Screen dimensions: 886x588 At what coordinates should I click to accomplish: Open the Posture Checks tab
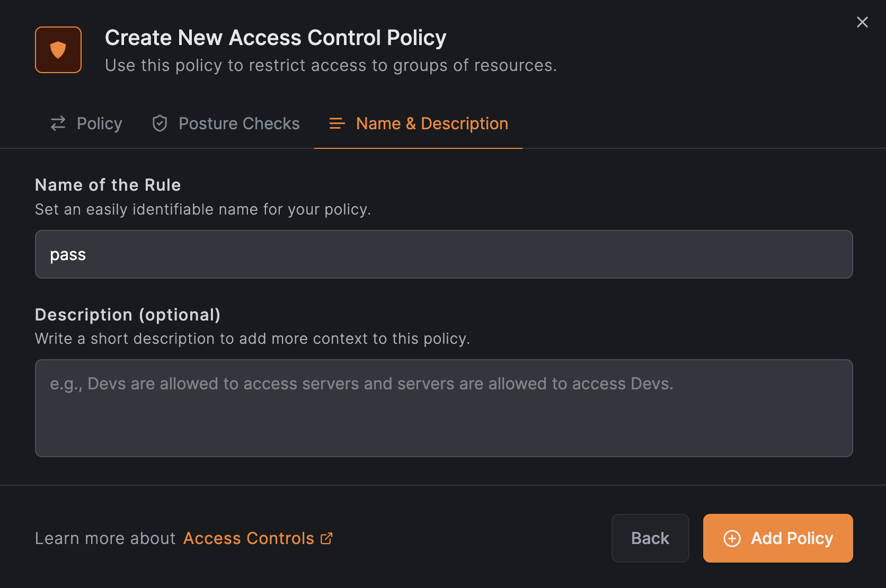pos(238,123)
